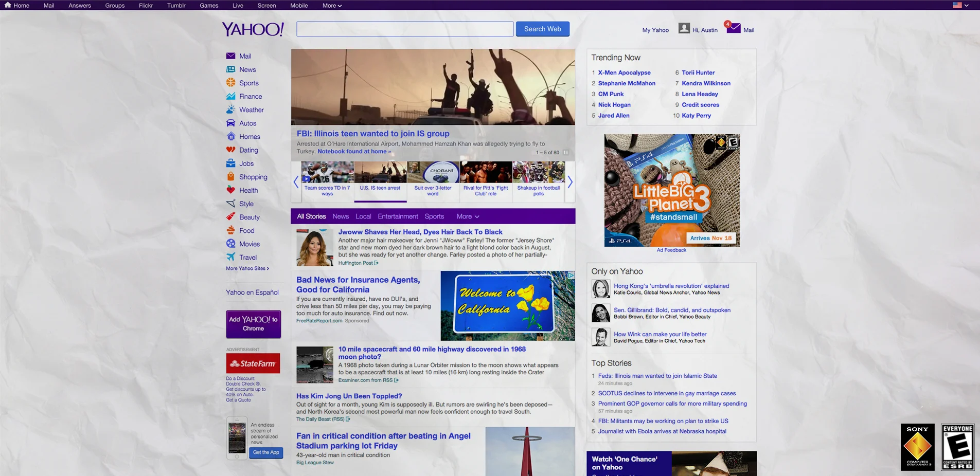
Task: Pause the headline slideshow
Action: [566, 152]
